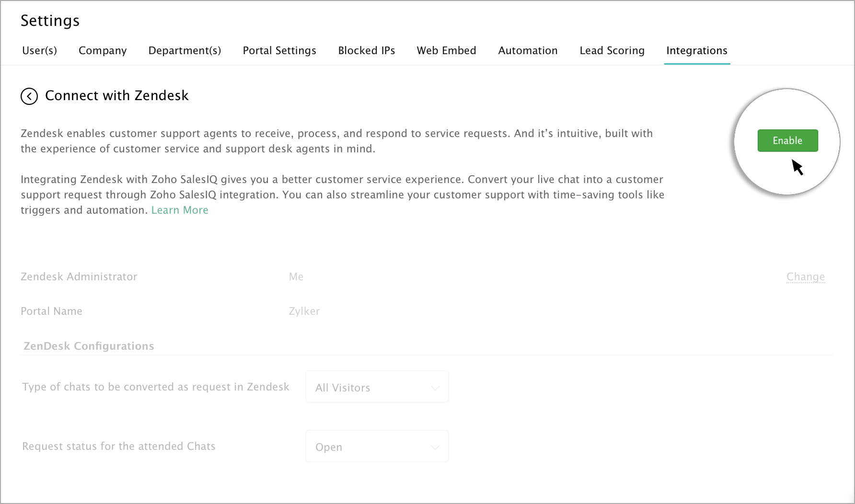Click the Portal Name label

pos(51,311)
